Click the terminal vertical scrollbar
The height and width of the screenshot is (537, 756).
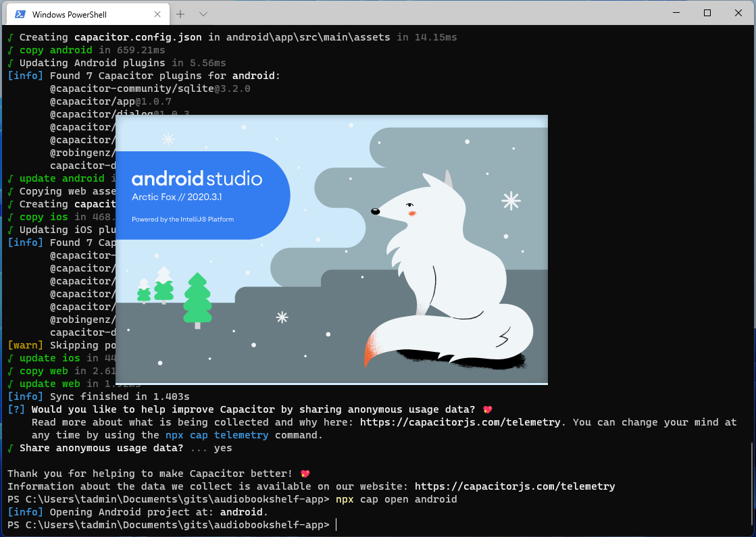pos(751,473)
